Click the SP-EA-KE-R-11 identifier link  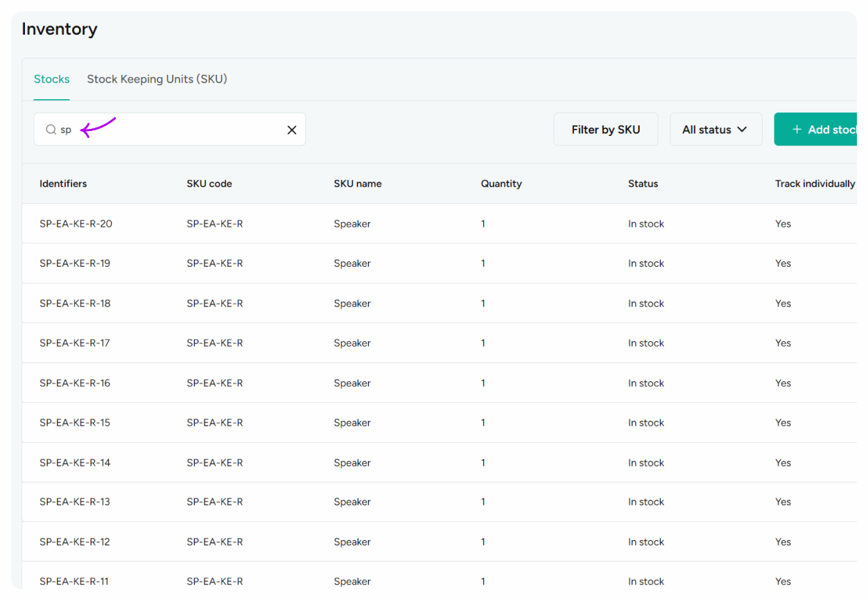click(73, 581)
